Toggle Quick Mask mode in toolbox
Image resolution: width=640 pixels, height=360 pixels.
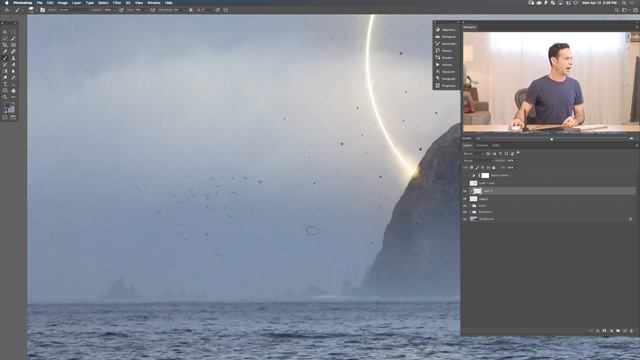(x=5, y=117)
